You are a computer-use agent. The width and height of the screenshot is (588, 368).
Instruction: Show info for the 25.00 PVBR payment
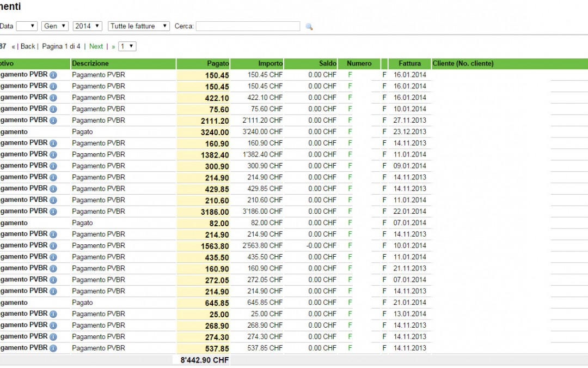(53, 314)
